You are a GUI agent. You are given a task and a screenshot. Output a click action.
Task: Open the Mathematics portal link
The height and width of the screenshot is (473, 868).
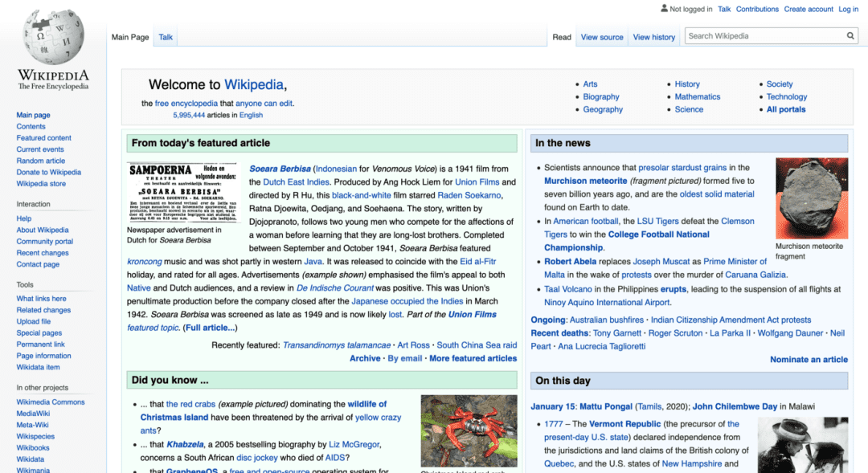697,97
